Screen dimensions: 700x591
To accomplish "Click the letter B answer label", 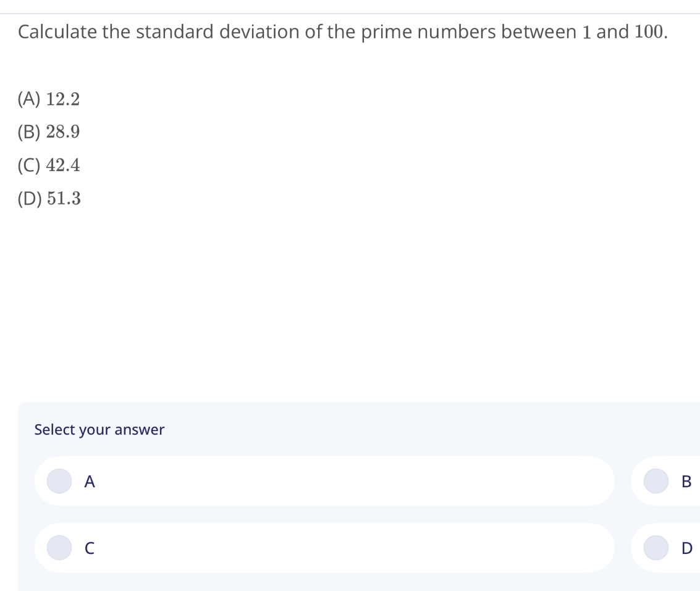I will click(x=686, y=482).
